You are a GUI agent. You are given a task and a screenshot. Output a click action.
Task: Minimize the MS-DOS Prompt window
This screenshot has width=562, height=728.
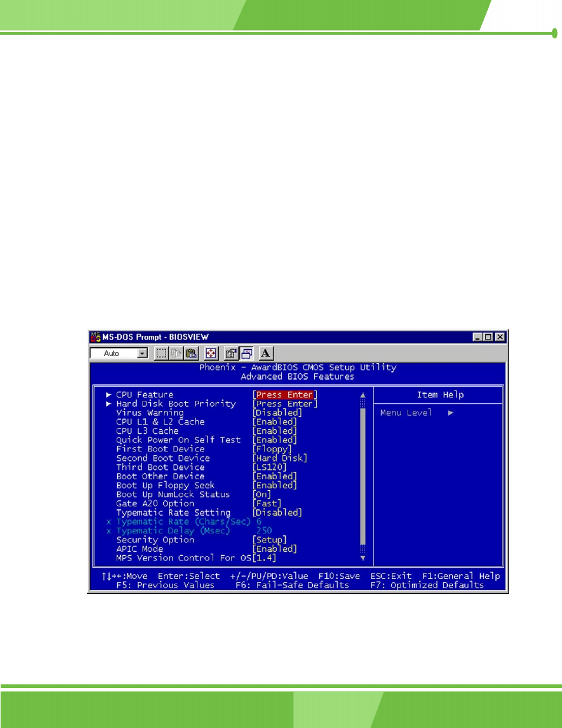click(x=478, y=337)
